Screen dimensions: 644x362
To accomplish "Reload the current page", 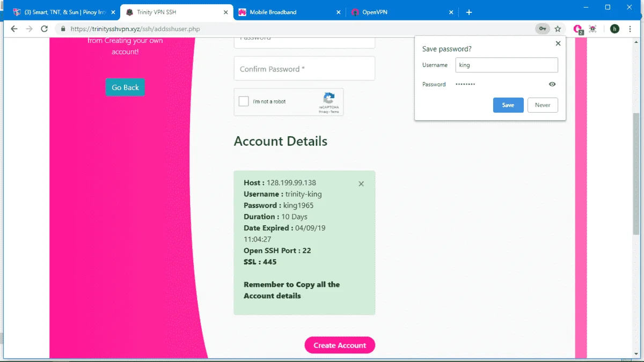I will pos(45,28).
